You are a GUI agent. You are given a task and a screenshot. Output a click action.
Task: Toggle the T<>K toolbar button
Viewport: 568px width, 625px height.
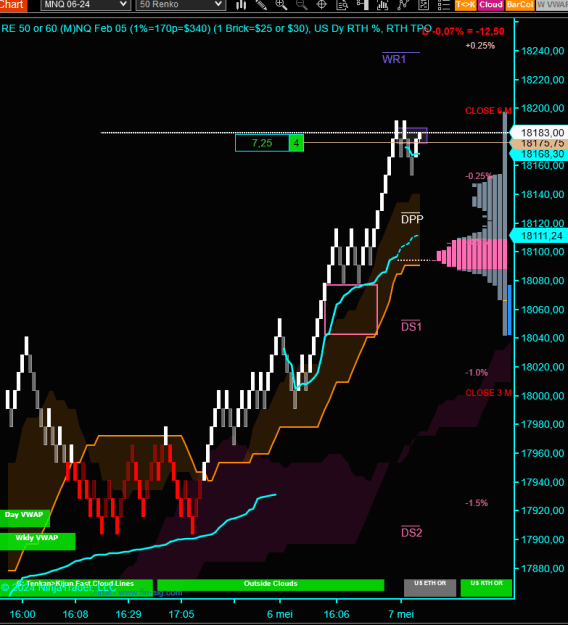coord(466,5)
